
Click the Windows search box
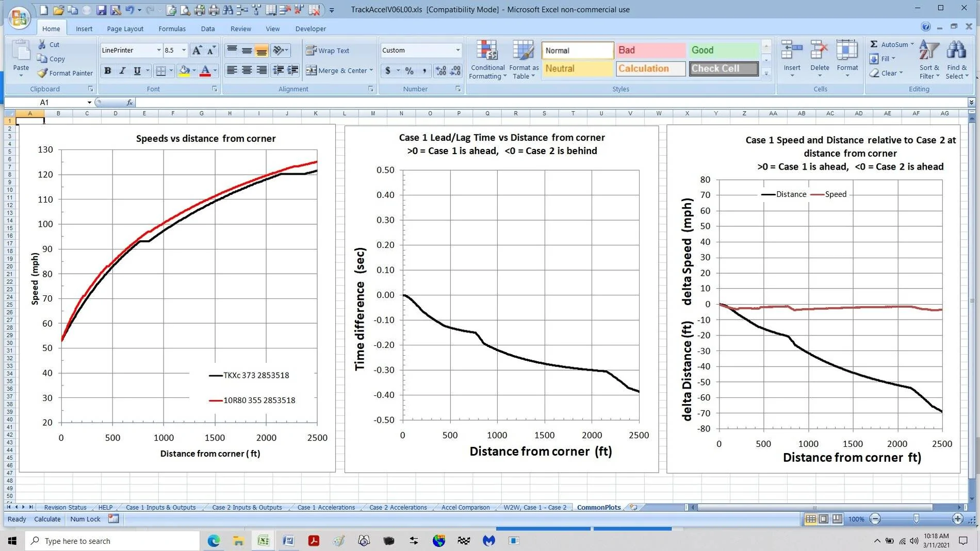112,541
